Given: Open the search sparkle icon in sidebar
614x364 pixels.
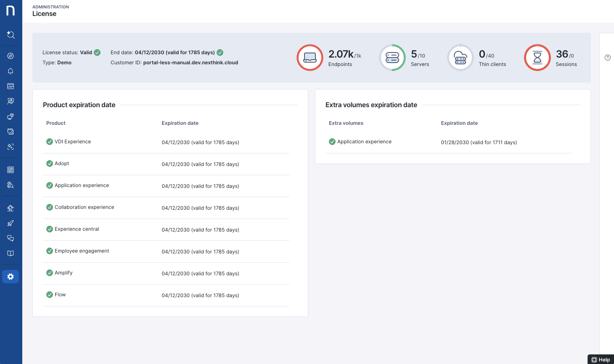Looking at the screenshot, I should click(x=11, y=35).
